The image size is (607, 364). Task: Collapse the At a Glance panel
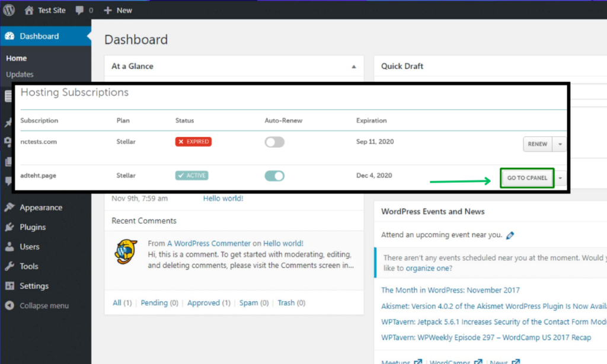pyautogui.click(x=354, y=66)
